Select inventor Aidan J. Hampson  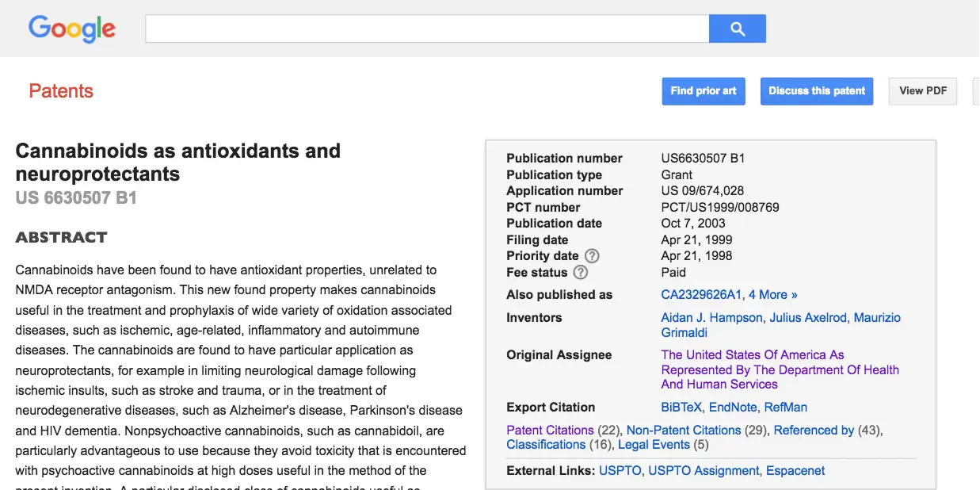(711, 318)
